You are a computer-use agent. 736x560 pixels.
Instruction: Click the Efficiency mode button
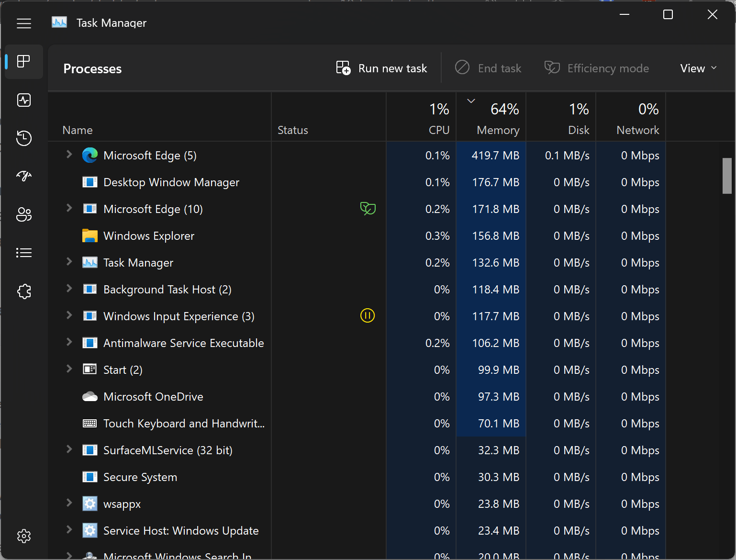coord(597,68)
